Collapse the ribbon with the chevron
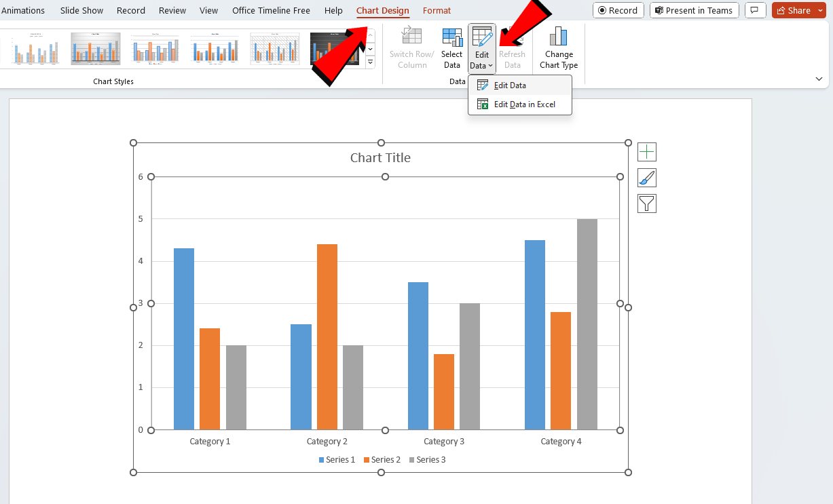The image size is (833, 504). click(x=819, y=79)
